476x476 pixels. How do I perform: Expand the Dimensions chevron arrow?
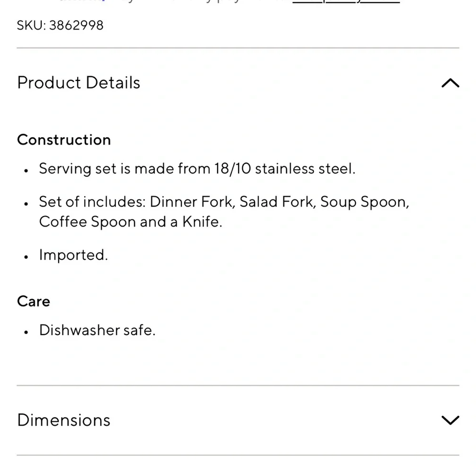450,420
